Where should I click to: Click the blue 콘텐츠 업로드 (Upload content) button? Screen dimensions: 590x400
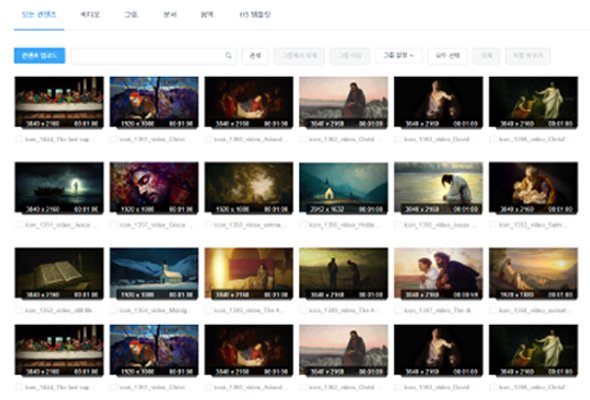(x=40, y=56)
